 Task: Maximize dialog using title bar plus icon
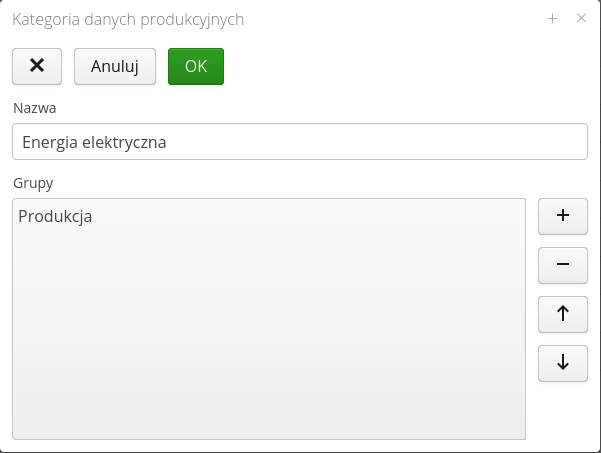point(552,18)
